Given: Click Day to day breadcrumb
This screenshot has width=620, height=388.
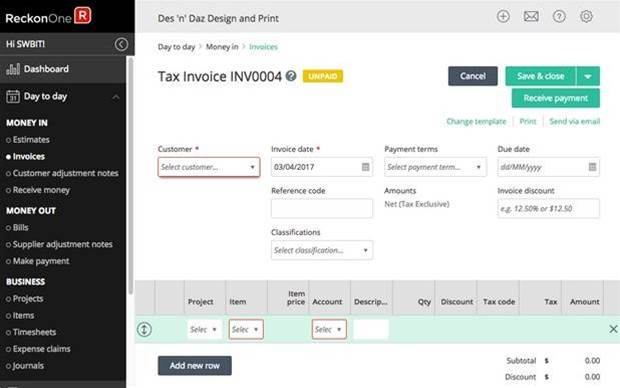Looking at the screenshot, I should 176,47.
